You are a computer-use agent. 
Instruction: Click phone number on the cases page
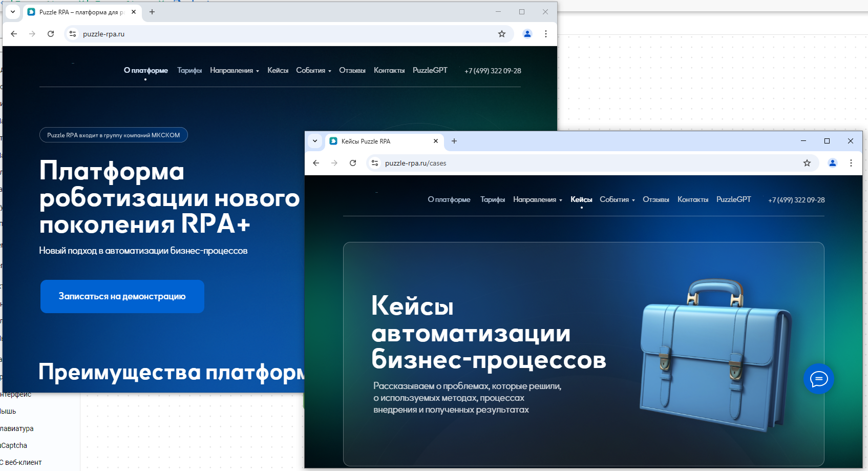796,200
